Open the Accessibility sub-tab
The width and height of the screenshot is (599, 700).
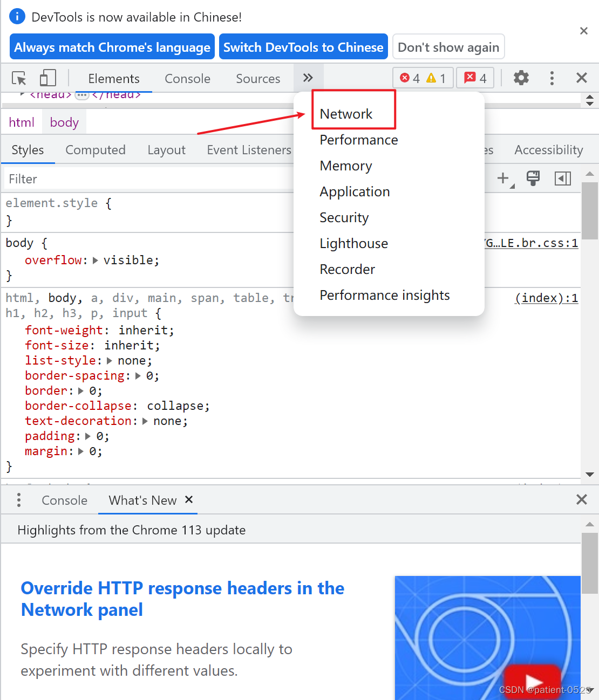tap(549, 150)
